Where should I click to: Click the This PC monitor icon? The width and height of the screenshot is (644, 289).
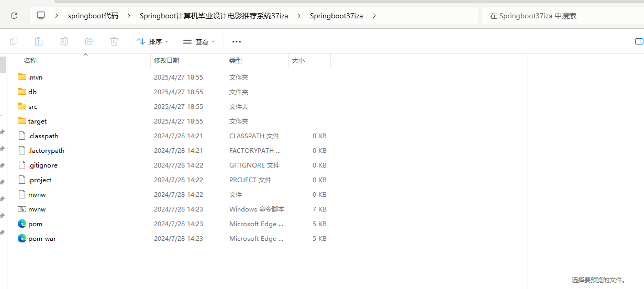pyautogui.click(x=41, y=16)
